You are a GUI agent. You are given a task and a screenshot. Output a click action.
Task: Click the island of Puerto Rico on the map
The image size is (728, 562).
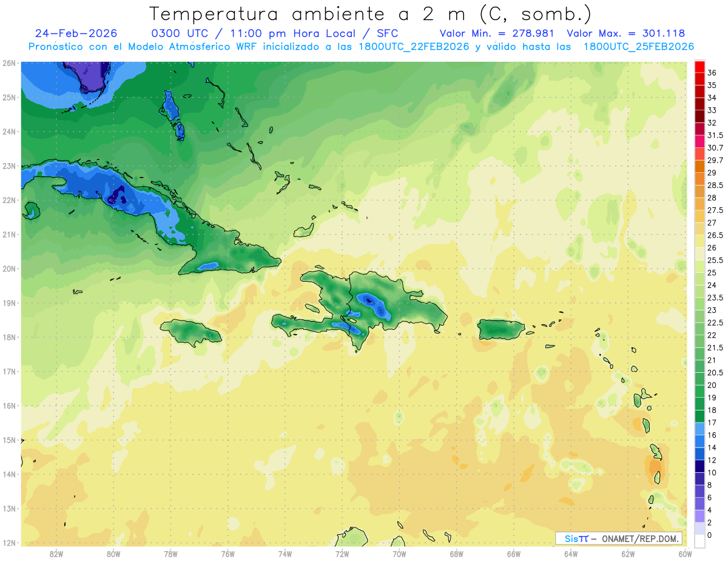pos(500,329)
